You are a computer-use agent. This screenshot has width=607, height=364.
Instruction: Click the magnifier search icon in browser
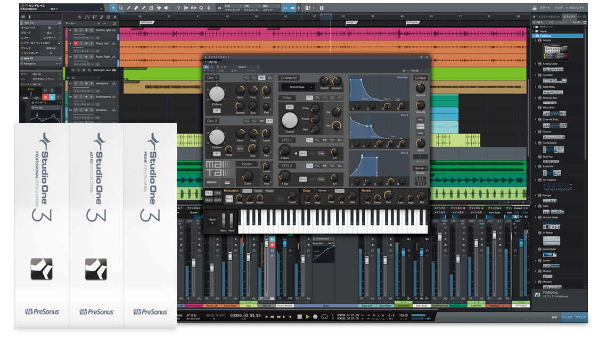585,16
